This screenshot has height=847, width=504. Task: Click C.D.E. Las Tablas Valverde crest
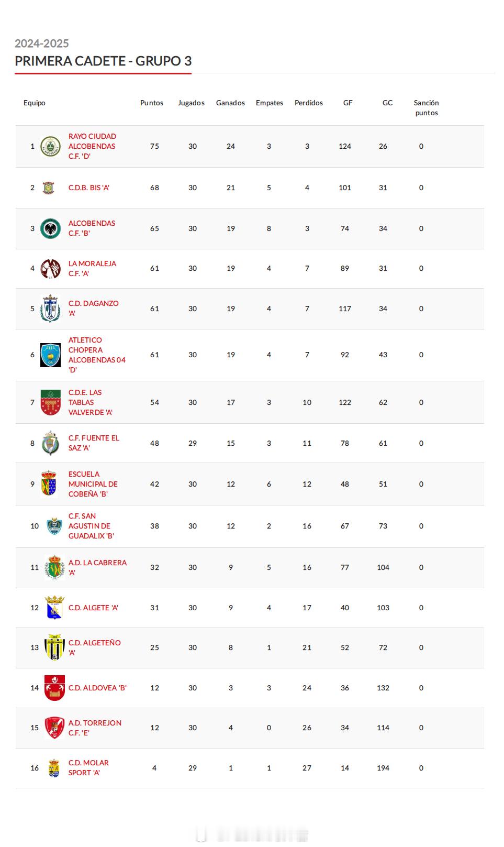tap(50, 402)
